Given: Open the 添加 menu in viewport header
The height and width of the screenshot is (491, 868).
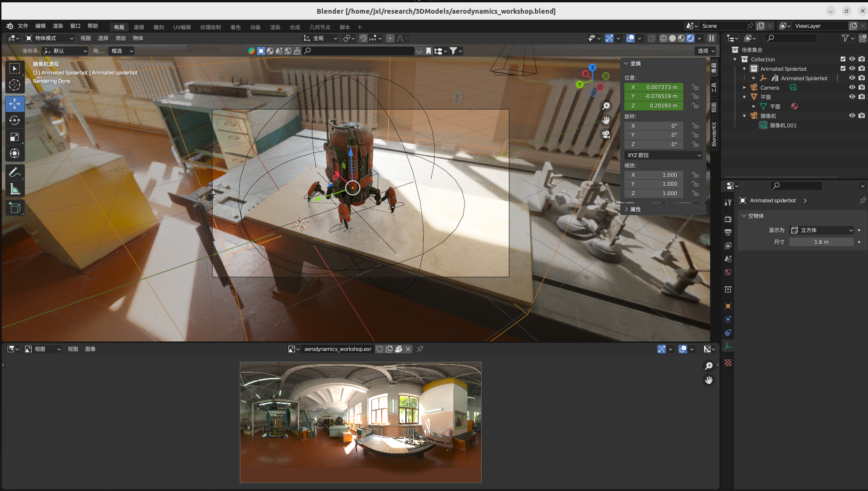Looking at the screenshot, I should [121, 38].
